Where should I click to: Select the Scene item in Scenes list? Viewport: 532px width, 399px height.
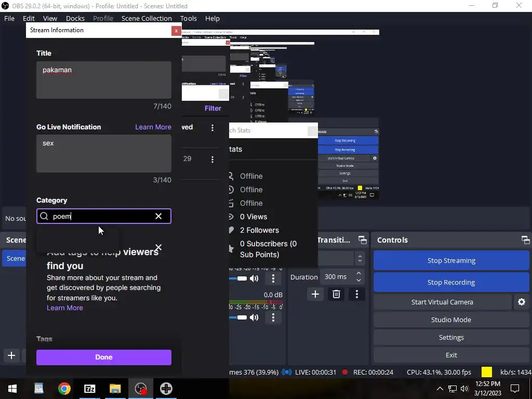point(15,259)
